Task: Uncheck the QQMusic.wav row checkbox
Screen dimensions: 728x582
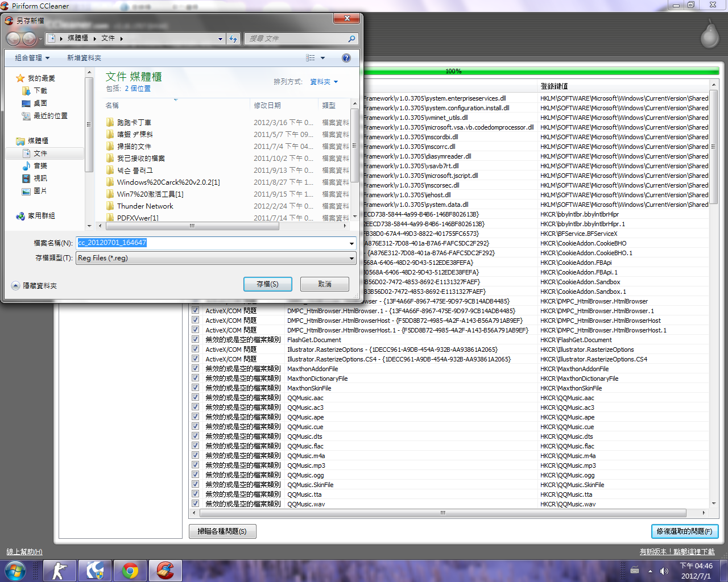Action: tap(195, 504)
